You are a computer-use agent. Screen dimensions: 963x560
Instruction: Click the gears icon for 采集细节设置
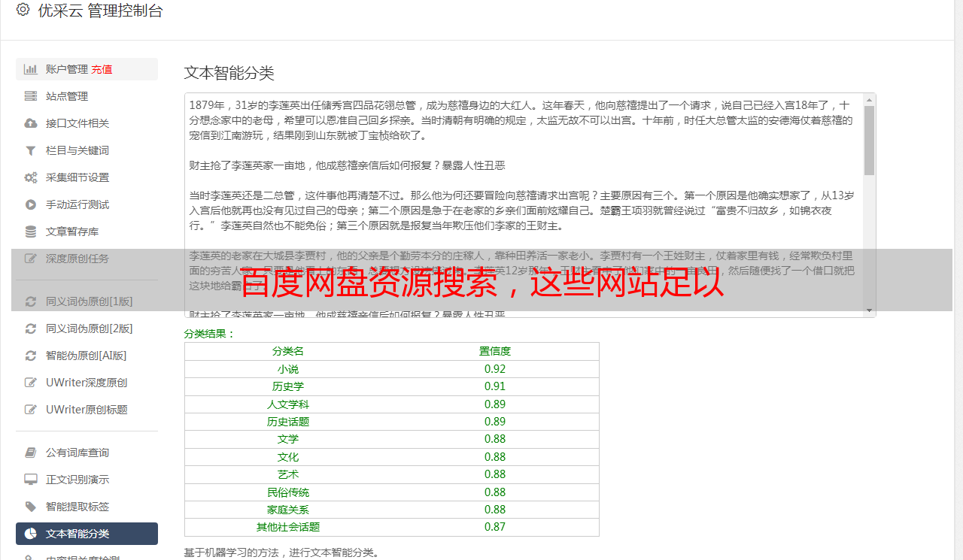31,177
